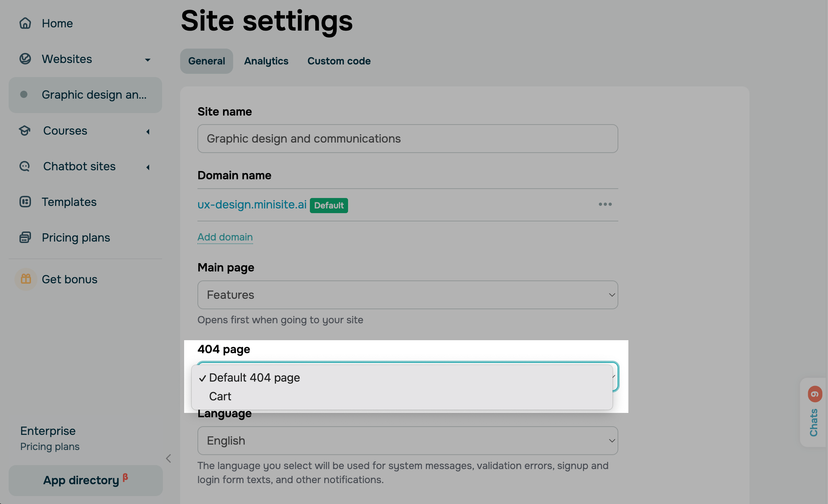Click the Home icon in sidebar

[25, 23]
